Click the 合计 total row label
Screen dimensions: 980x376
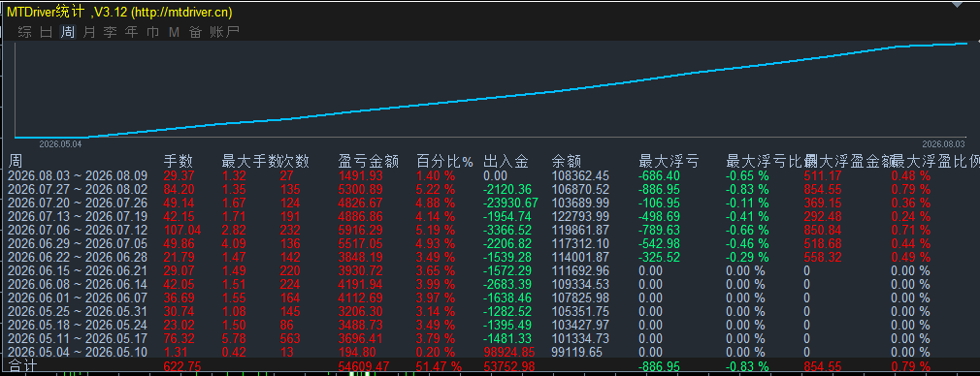point(22,365)
